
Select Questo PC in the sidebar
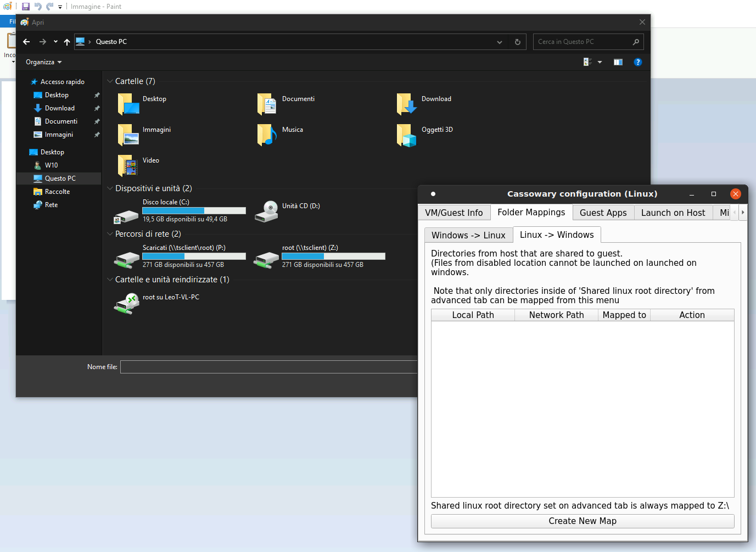59,179
